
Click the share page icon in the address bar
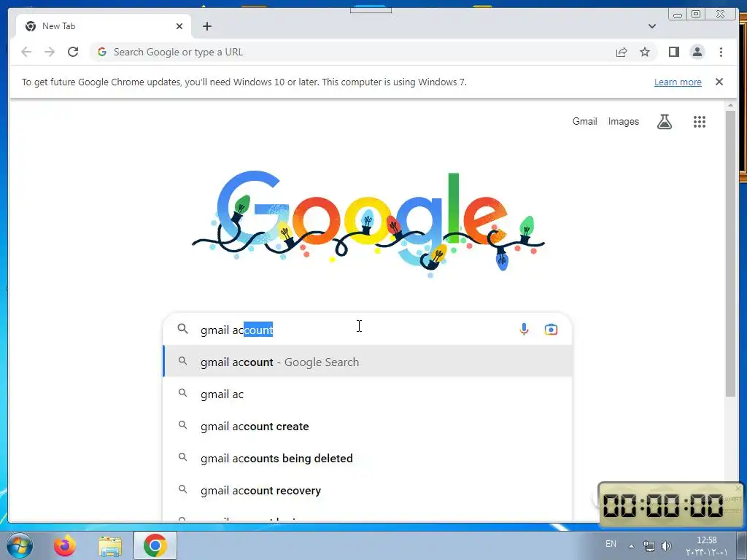click(622, 52)
